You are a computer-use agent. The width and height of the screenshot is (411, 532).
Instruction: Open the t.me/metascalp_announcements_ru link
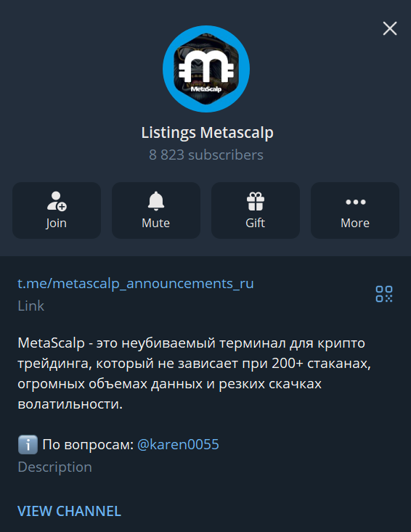(x=136, y=284)
